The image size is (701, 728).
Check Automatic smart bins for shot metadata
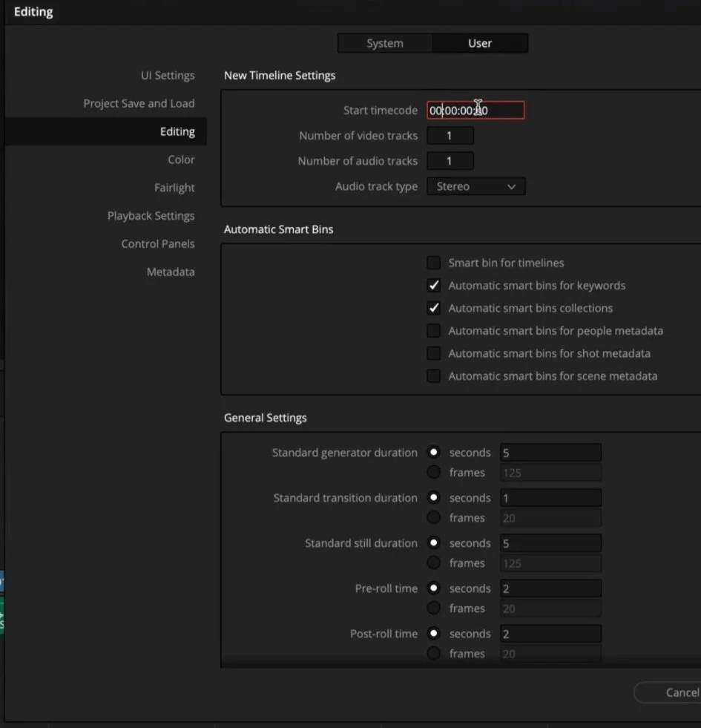(433, 353)
